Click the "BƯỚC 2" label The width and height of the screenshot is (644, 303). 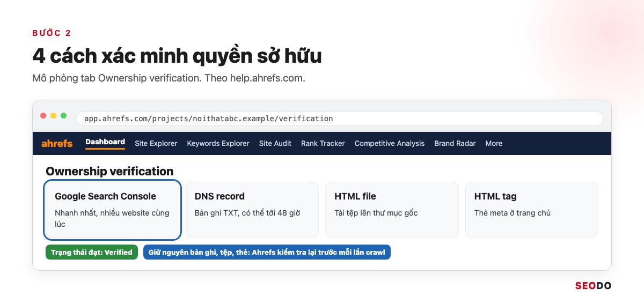coord(52,33)
